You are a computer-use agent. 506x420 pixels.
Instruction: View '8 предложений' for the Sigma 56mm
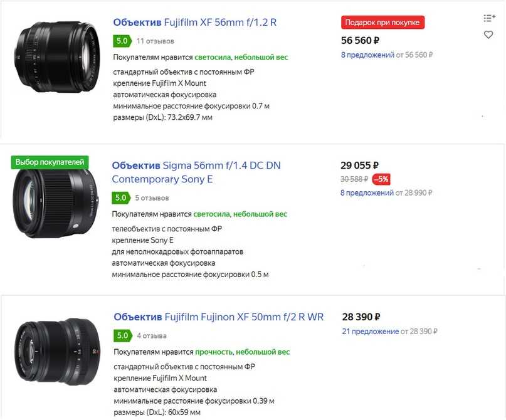(x=366, y=193)
